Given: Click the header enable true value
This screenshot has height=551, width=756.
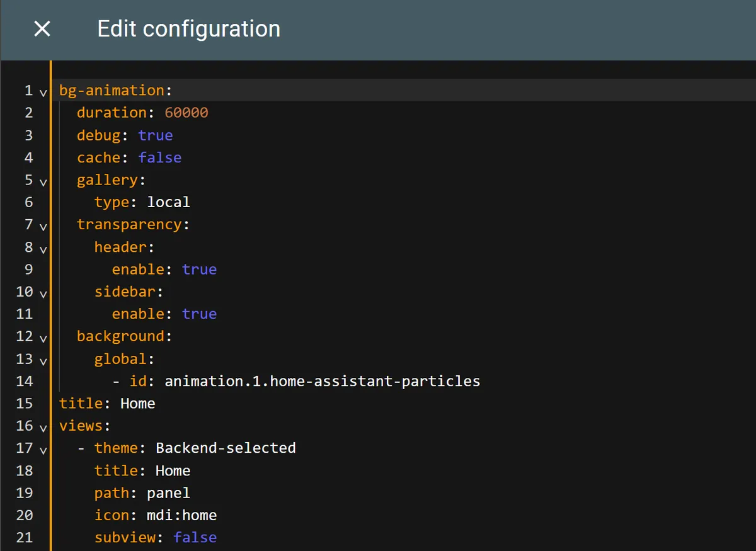Looking at the screenshot, I should click(x=200, y=270).
